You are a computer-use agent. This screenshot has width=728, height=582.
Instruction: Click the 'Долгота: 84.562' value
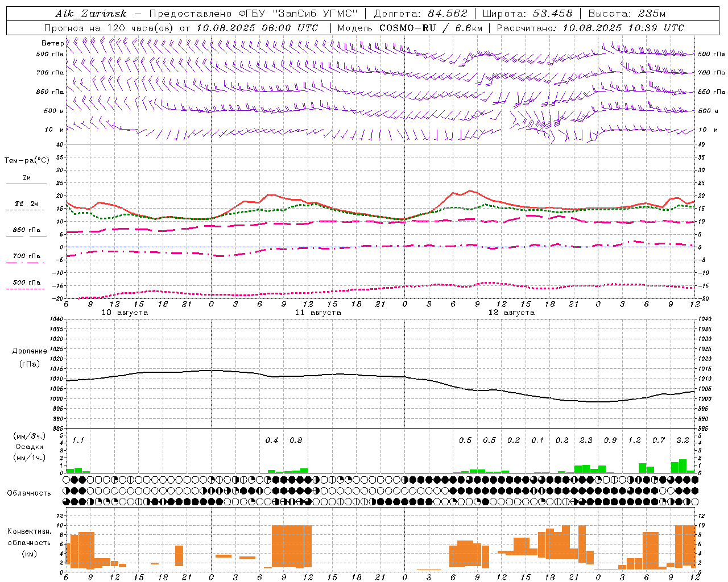click(420, 14)
